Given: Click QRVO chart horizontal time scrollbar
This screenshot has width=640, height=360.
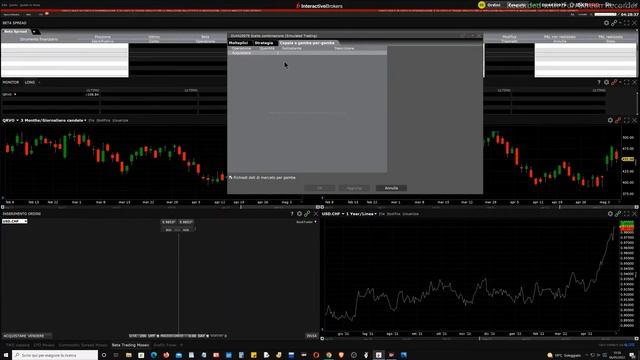Looking at the screenshot, I should pyautogui.click(x=160, y=207).
